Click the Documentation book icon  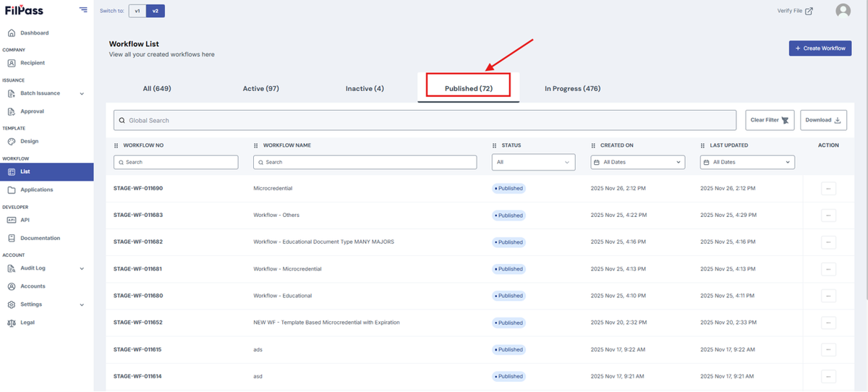(12, 238)
